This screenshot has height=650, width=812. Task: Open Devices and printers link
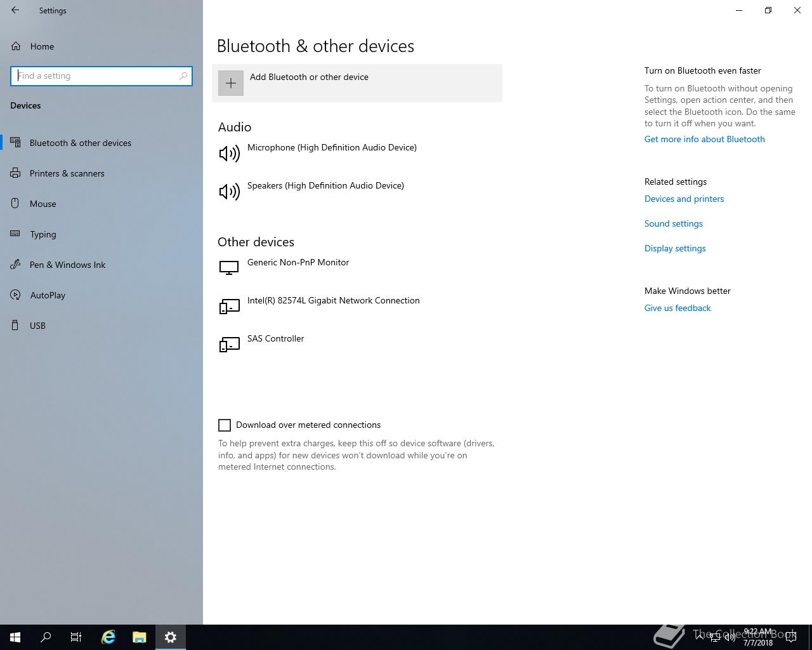pos(684,199)
